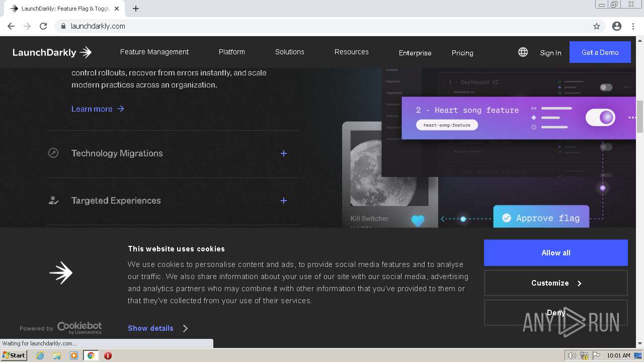Toggle the Dashboard UI flag switch

coord(606,87)
